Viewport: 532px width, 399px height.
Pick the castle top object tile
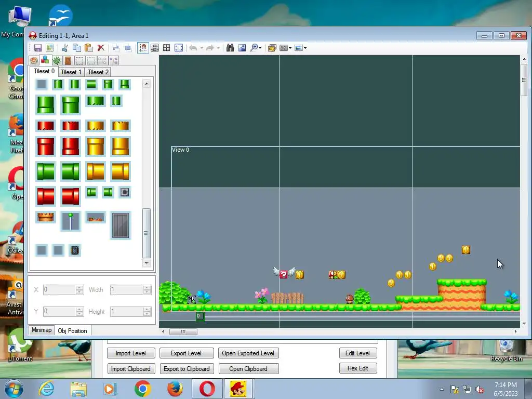tap(46, 217)
